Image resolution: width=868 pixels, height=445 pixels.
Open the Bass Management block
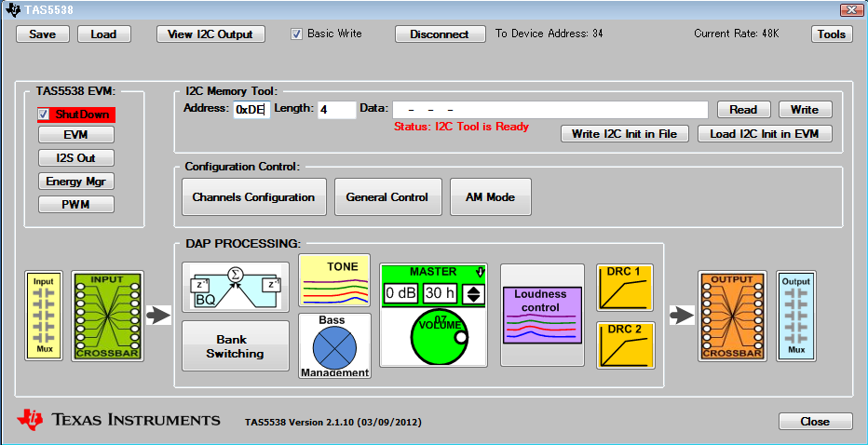click(334, 346)
